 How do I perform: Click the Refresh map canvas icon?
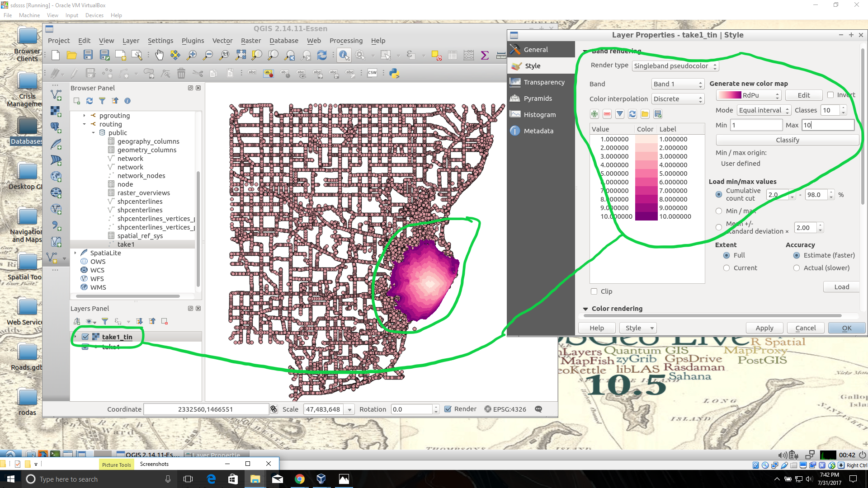[322, 55]
